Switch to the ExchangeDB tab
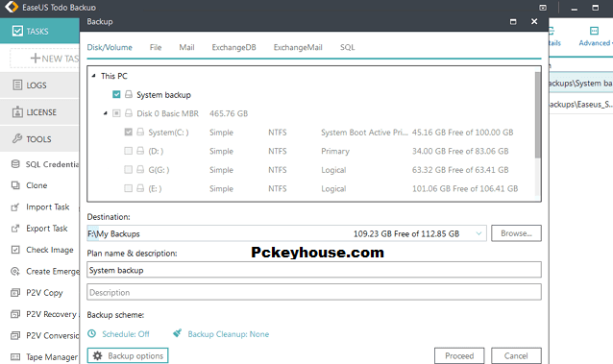613x364 pixels. click(233, 47)
